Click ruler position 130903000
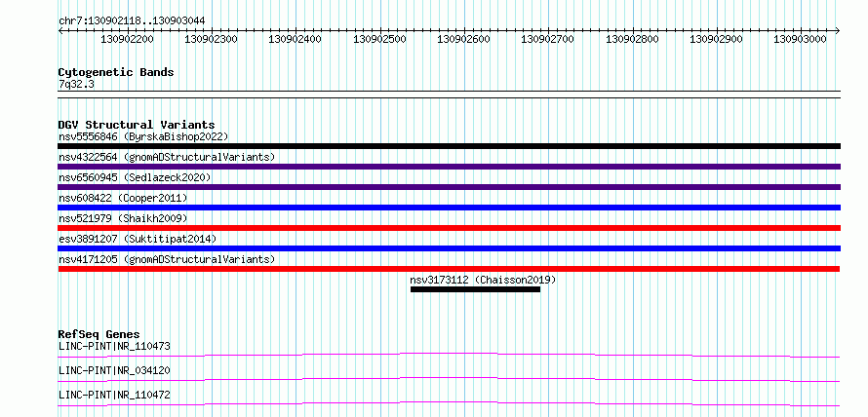The image size is (868, 417). click(800, 39)
